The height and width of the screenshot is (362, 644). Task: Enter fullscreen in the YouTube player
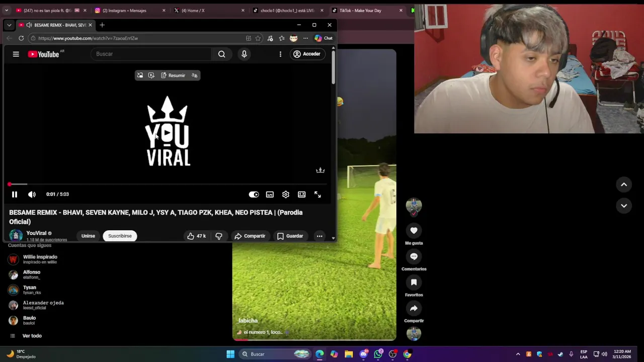point(317,195)
